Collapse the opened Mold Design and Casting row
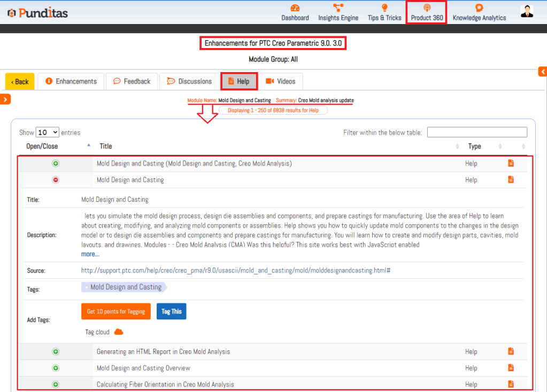Screen dimensions: 547x392 [56, 180]
